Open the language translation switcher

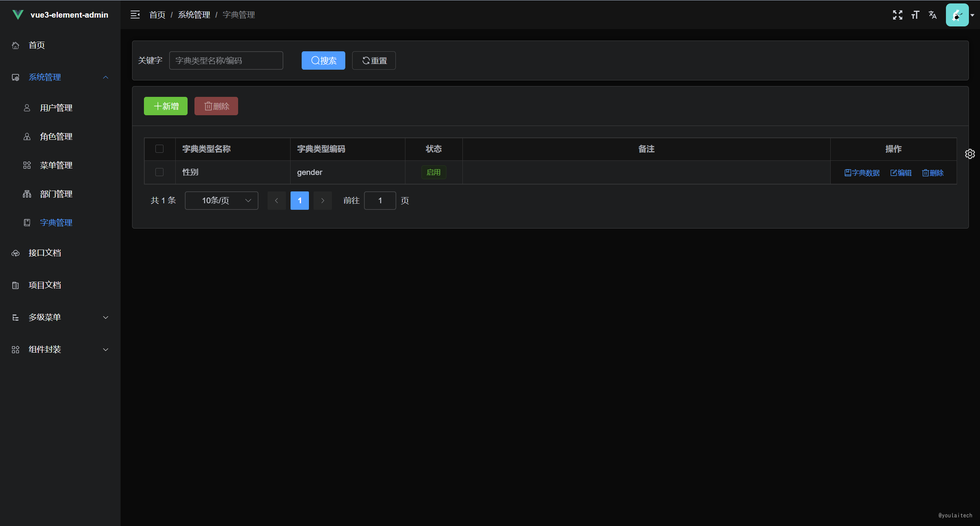933,15
